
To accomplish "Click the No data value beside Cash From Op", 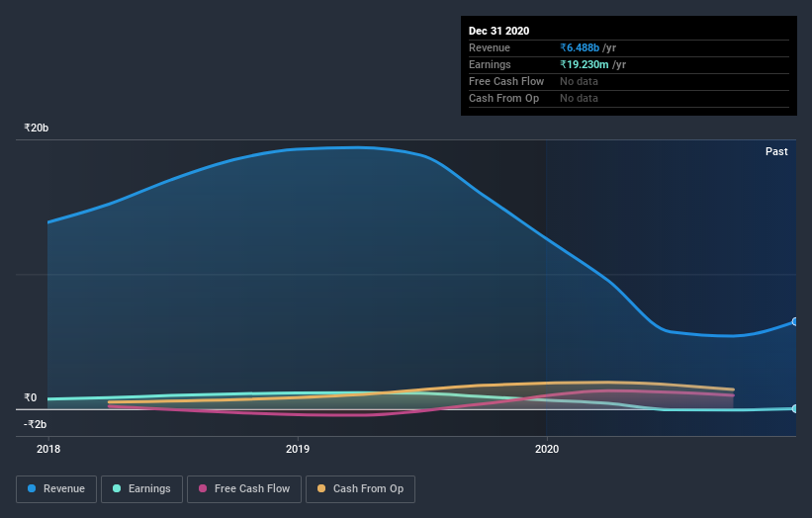I will (x=579, y=98).
